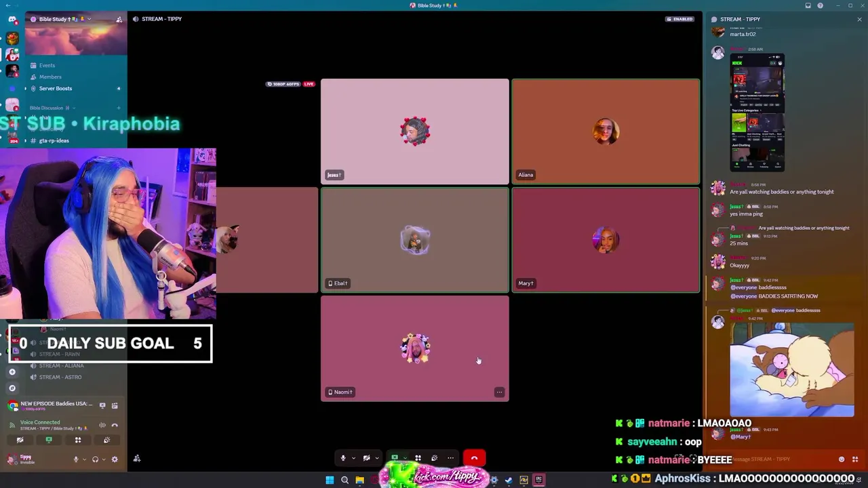Click the Naomi† name label
Viewport: 868px width, 488px height.
coord(340,392)
